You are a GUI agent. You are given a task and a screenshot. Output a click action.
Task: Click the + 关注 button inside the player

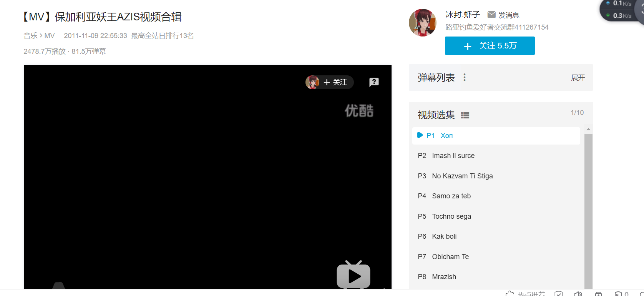pos(335,82)
